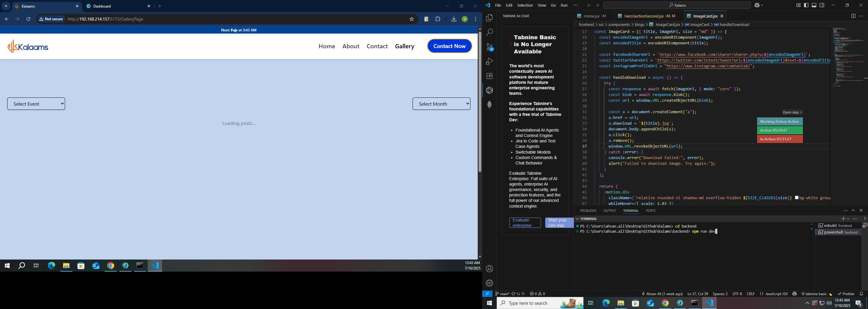The image size is (868, 309).
Task: Click the Open App button on overlay widget
Action: coord(792,112)
